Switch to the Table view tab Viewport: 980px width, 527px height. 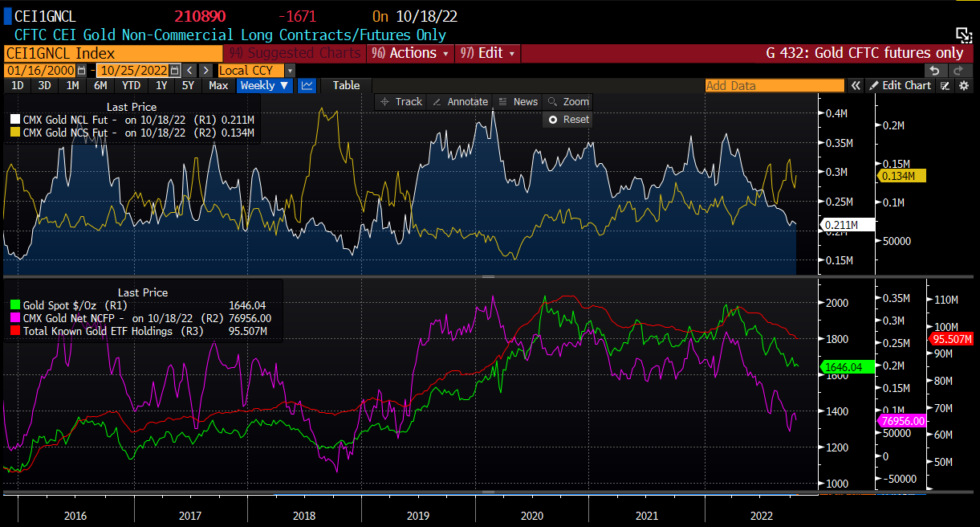(x=346, y=85)
